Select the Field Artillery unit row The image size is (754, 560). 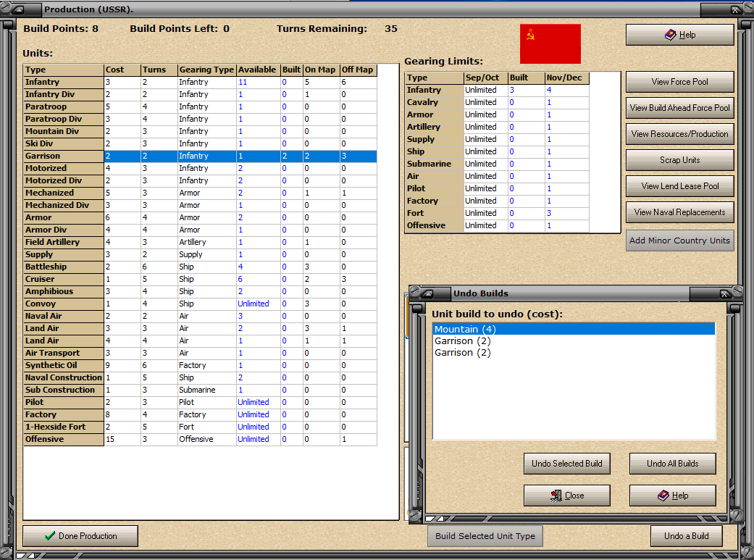coord(200,243)
